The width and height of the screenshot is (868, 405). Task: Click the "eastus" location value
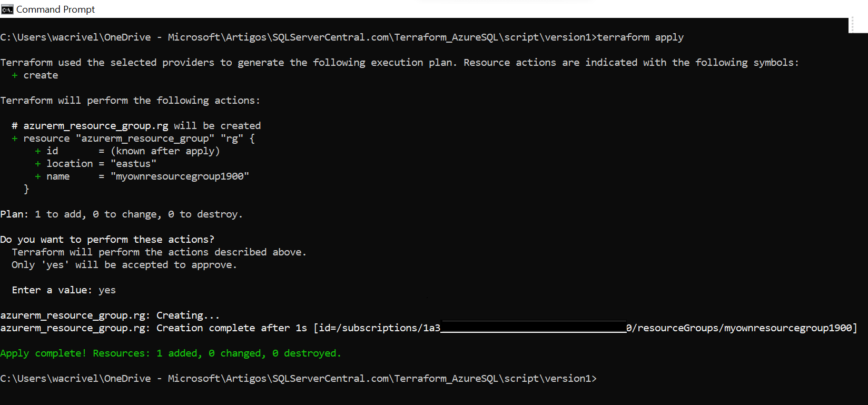pos(133,164)
